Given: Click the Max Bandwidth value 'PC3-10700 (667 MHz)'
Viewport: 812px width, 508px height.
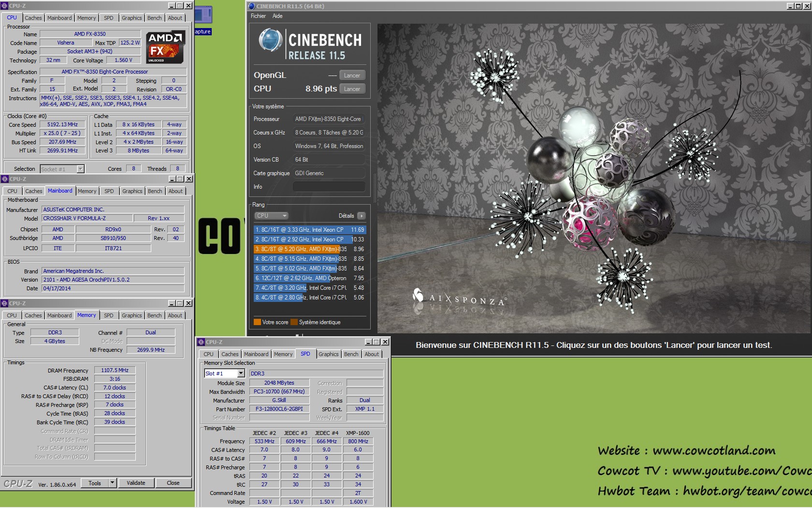Looking at the screenshot, I should [279, 391].
